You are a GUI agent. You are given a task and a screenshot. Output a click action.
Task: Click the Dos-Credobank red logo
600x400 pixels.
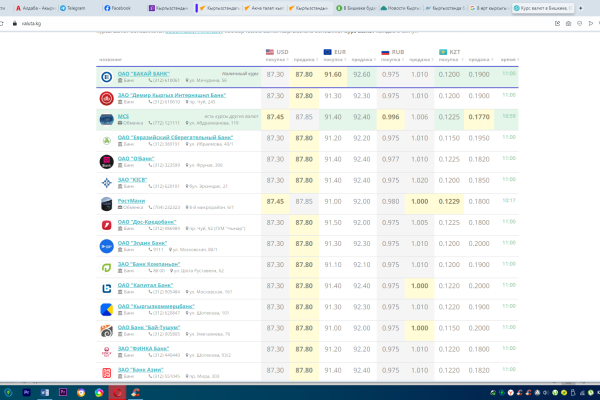tap(106, 225)
